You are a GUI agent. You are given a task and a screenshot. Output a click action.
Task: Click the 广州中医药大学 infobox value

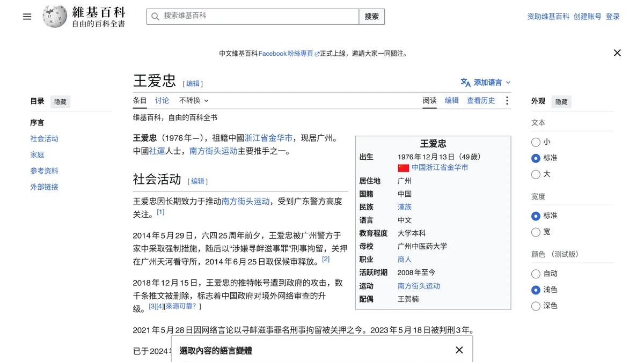tap(422, 246)
